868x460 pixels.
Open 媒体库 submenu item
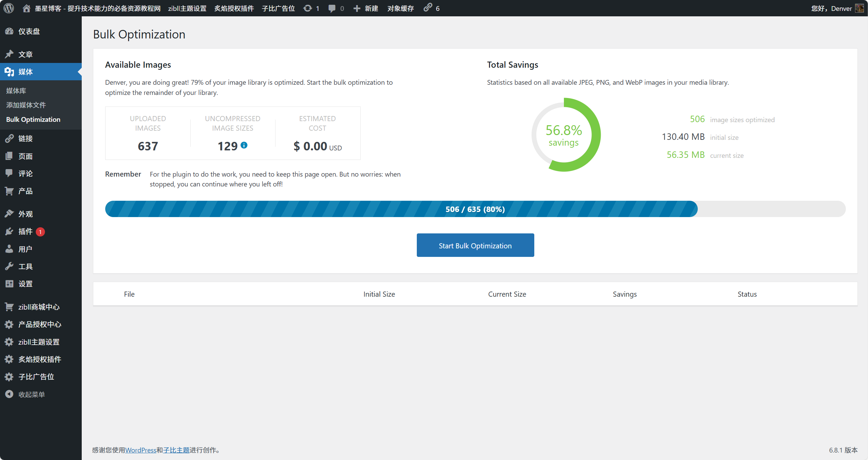[16, 91]
